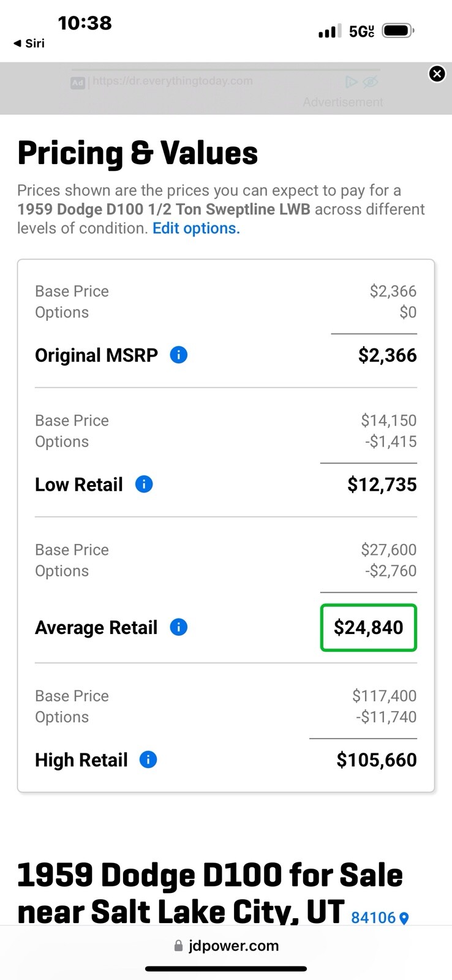The width and height of the screenshot is (452, 980).
Task: Tap the ad URL everythingtoday.com
Action: point(172,81)
